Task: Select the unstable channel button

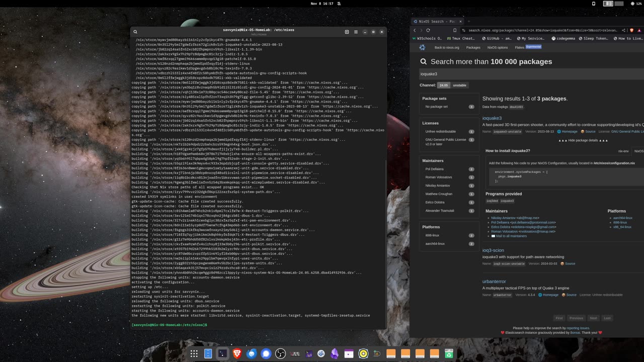Action: coord(459,85)
